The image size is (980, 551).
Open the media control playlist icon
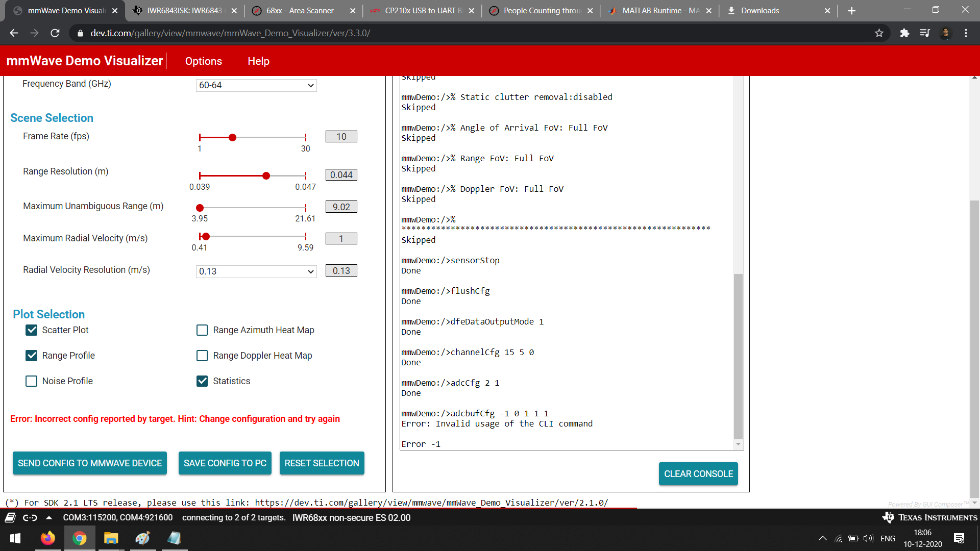click(925, 33)
